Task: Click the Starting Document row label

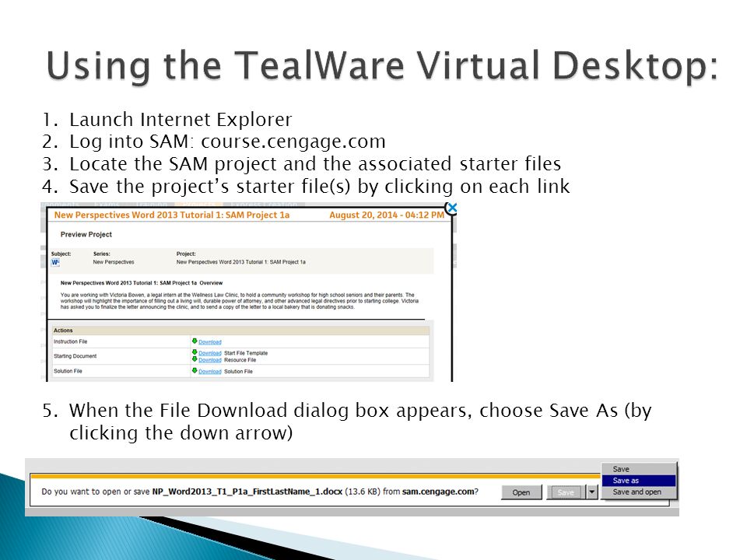Action: [75, 356]
